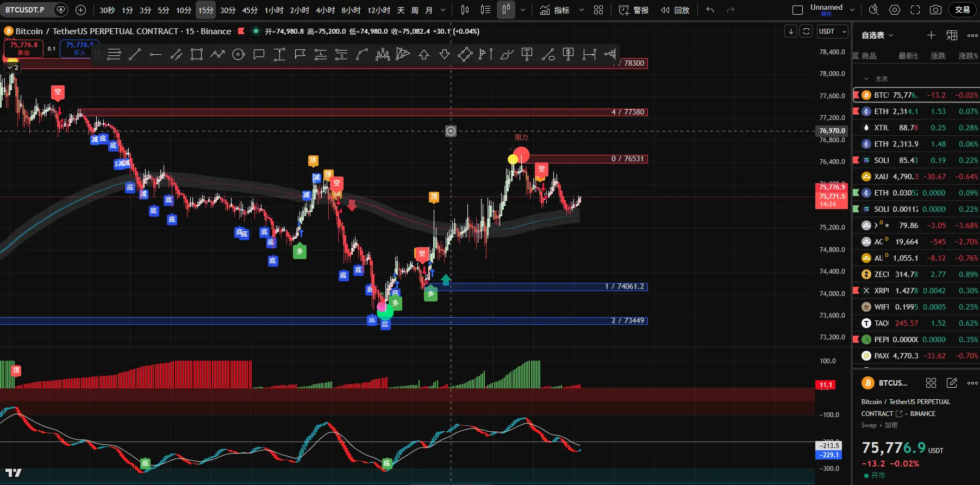Expand the indicators favorites chevron

click(582, 10)
